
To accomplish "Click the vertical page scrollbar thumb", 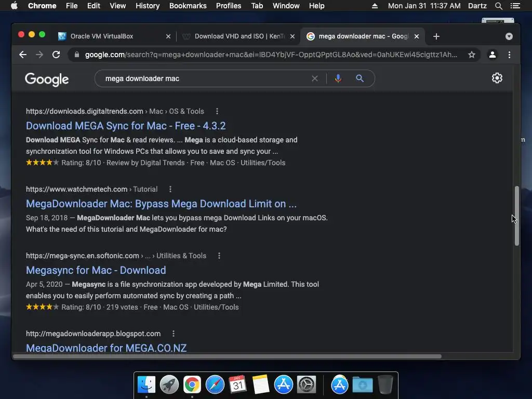I will coord(517,216).
